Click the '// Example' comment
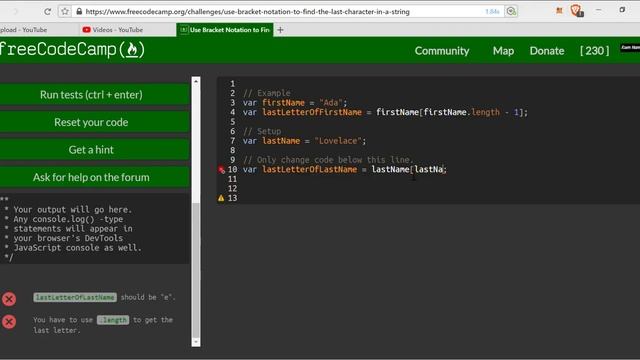The height and width of the screenshot is (360, 640). [267, 93]
